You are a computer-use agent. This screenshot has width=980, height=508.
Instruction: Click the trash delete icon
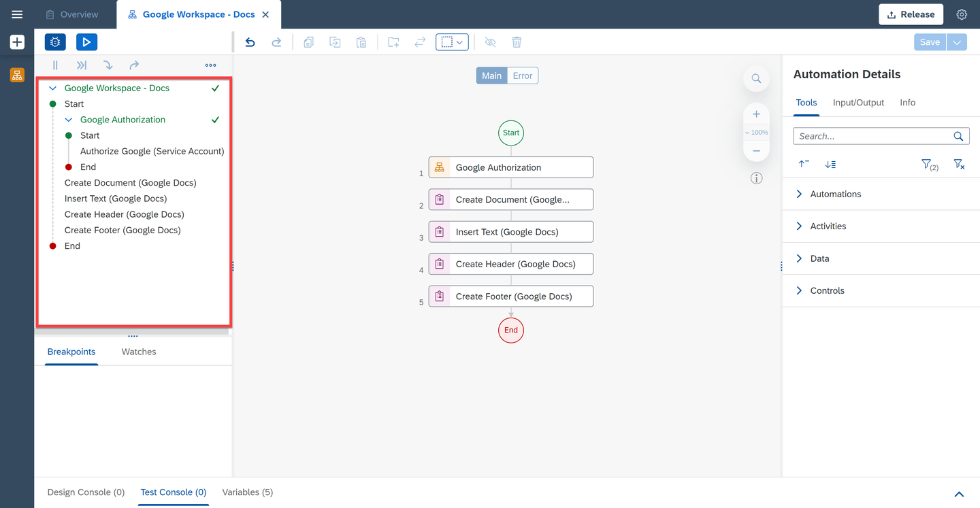coord(517,42)
